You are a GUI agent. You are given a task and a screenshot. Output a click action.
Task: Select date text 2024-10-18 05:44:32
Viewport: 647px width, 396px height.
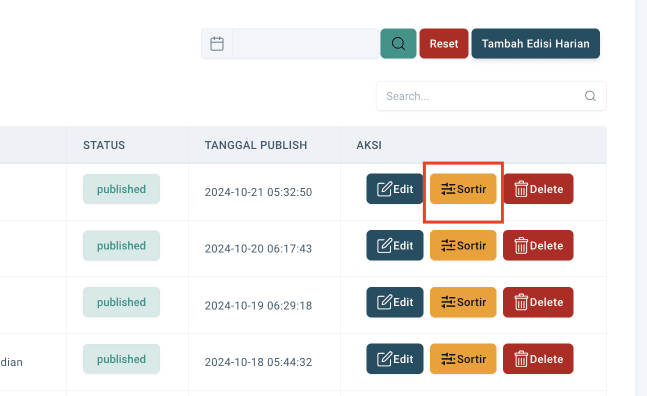point(258,362)
